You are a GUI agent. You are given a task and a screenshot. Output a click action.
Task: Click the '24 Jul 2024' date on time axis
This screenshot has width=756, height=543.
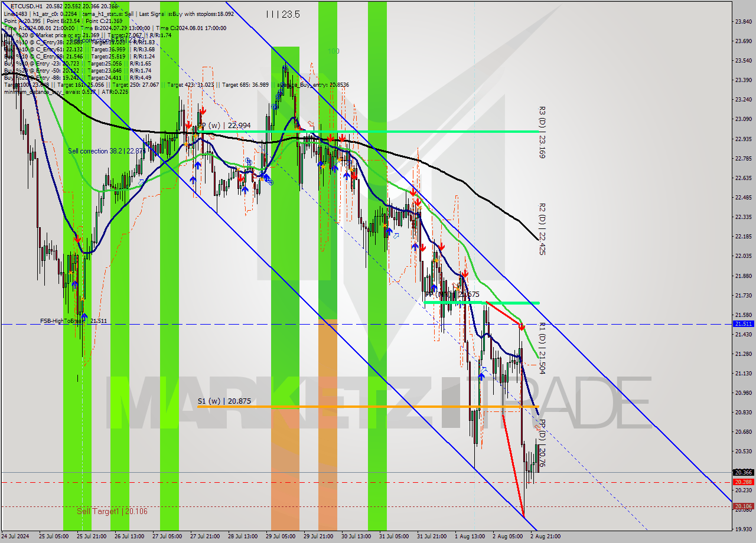tap(16, 537)
